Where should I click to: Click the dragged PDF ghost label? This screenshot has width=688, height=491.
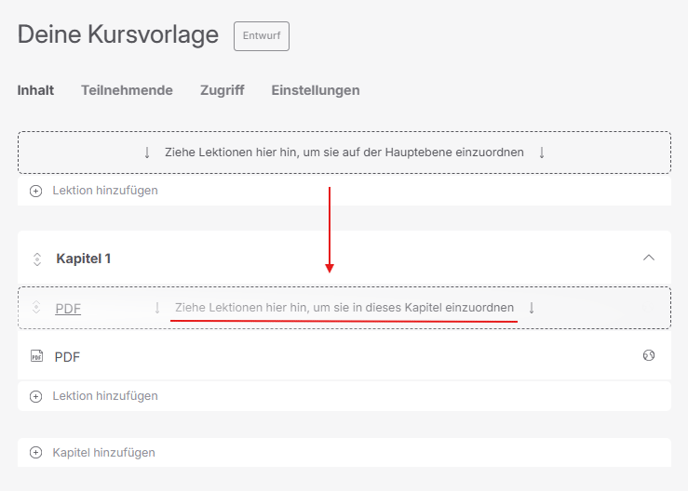pos(68,308)
